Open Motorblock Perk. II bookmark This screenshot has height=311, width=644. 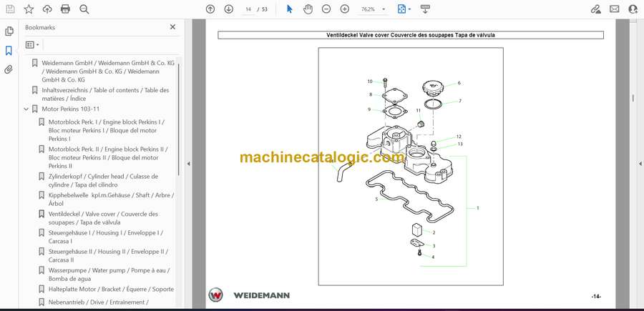pyautogui.click(x=108, y=157)
